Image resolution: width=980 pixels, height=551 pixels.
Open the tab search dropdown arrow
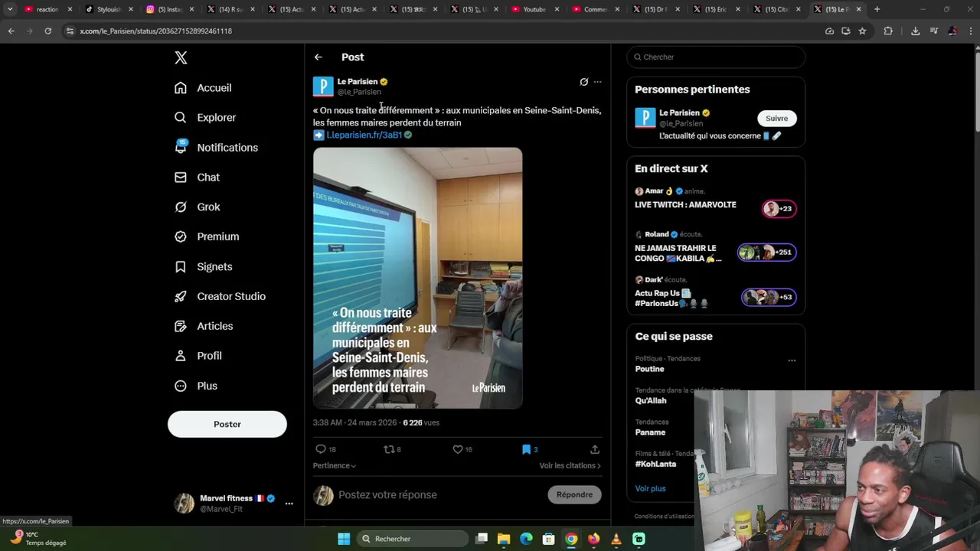(10, 9)
